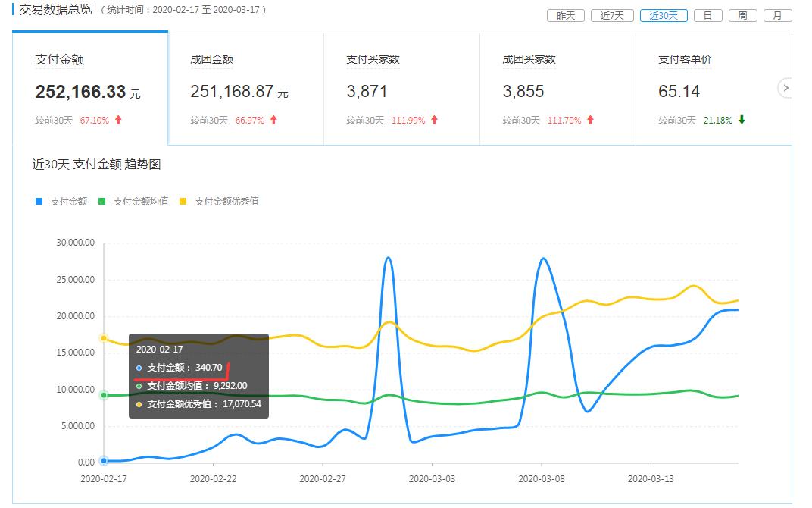Choose the 月 date granularity
This screenshot has height=508, width=812.
777,15
